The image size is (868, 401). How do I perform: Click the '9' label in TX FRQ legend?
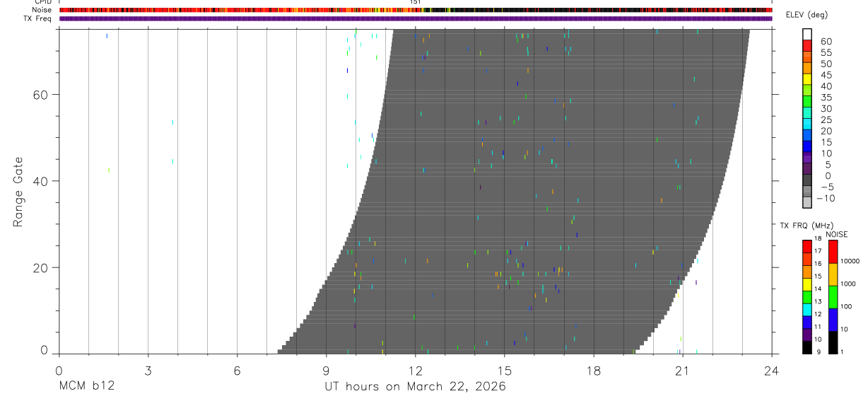819,351
